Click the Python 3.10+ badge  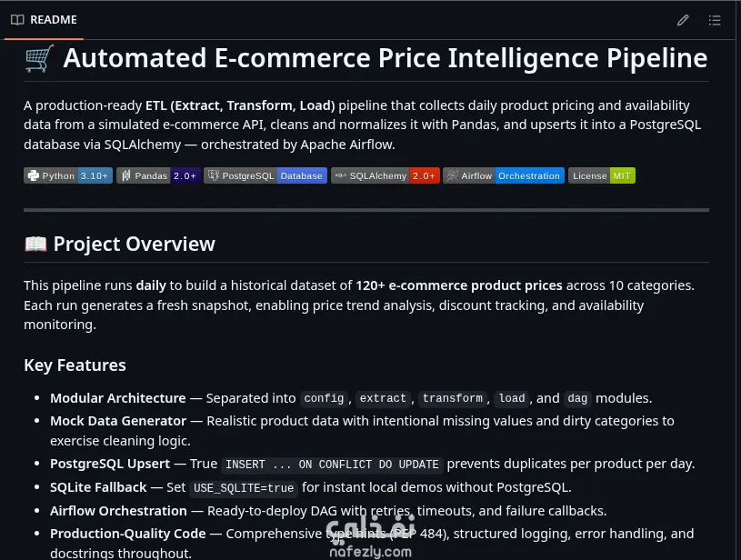point(68,175)
